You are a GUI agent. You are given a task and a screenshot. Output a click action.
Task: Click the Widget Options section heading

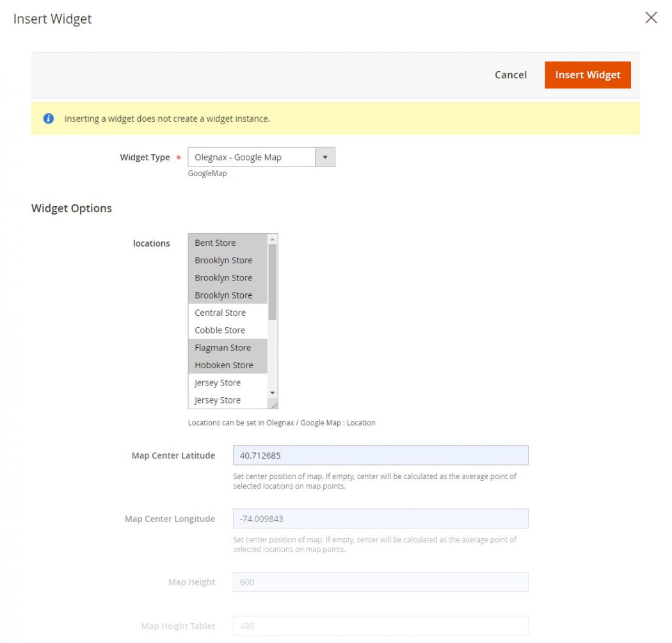(x=72, y=208)
